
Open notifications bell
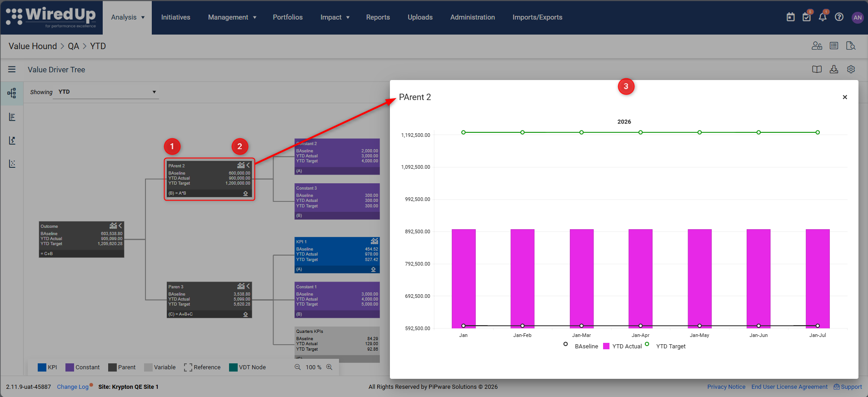coord(823,17)
